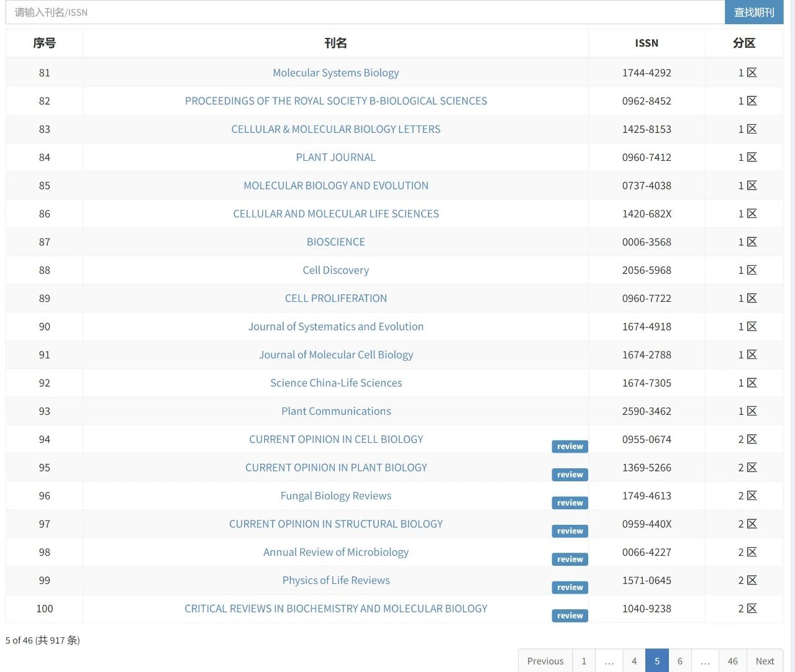This screenshot has height=672, width=795.
Task: Open the MOLECULAR BIOLOGY AND EVOLUTION link
Action: pyautogui.click(x=336, y=186)
